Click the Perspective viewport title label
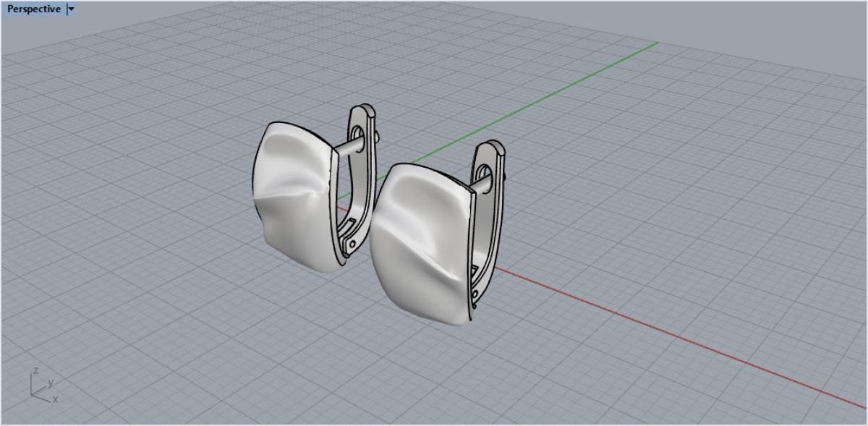This screenshot has width=868, height=426. pyautogui.click(x=34, y=9)
